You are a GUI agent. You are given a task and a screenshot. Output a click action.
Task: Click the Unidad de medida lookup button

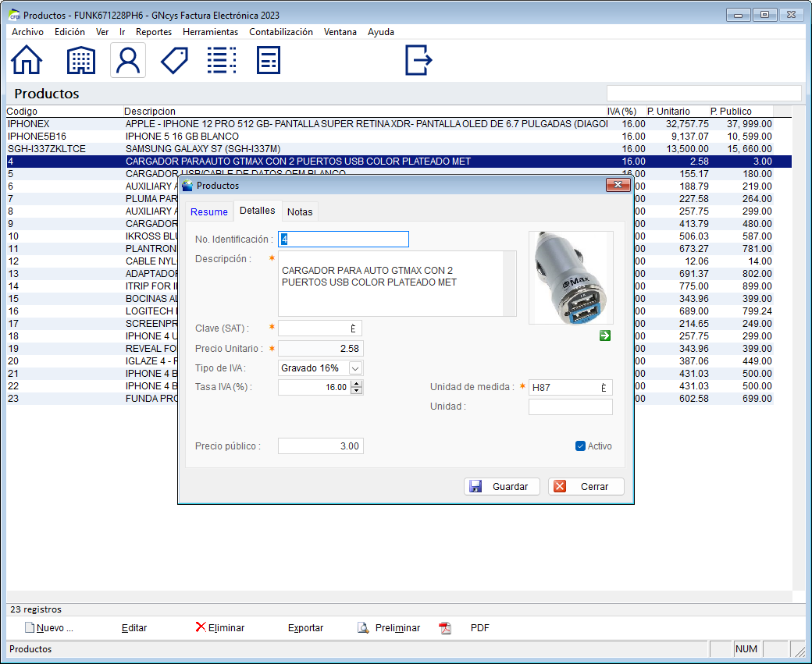click(604, 388)
